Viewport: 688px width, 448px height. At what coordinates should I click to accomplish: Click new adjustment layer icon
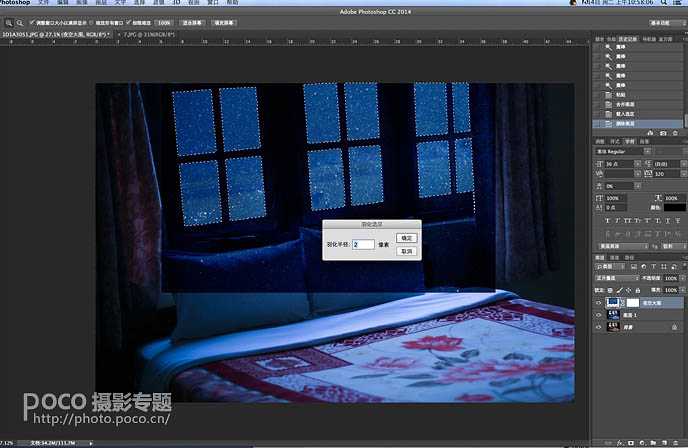tap(642, 443)
